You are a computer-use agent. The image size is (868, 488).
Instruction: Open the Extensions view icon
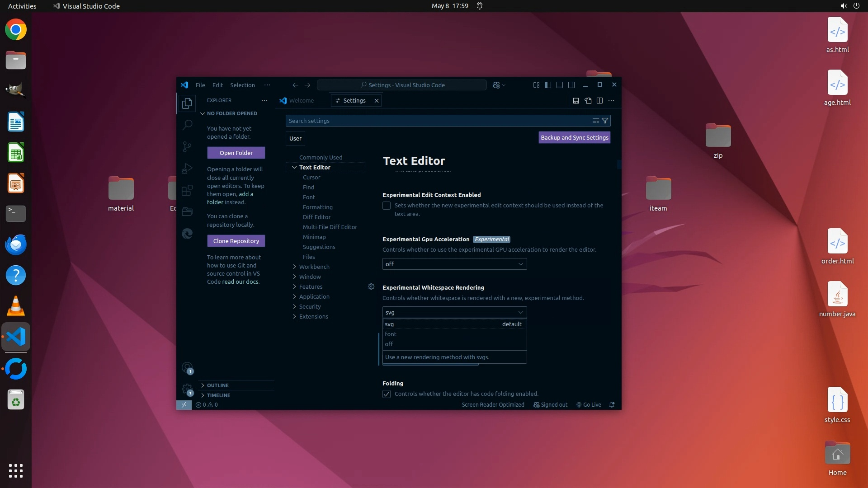point(187,190)
